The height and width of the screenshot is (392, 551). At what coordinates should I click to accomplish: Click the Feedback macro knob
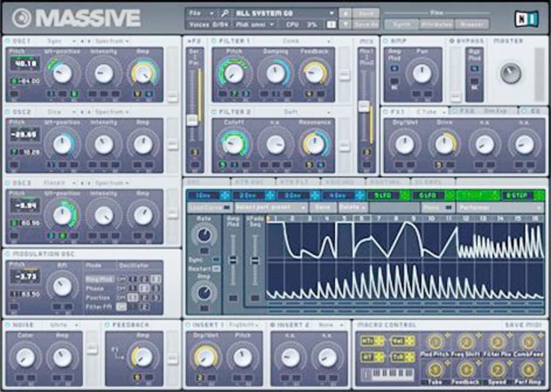pyautogui.click(x=466, y=370)
